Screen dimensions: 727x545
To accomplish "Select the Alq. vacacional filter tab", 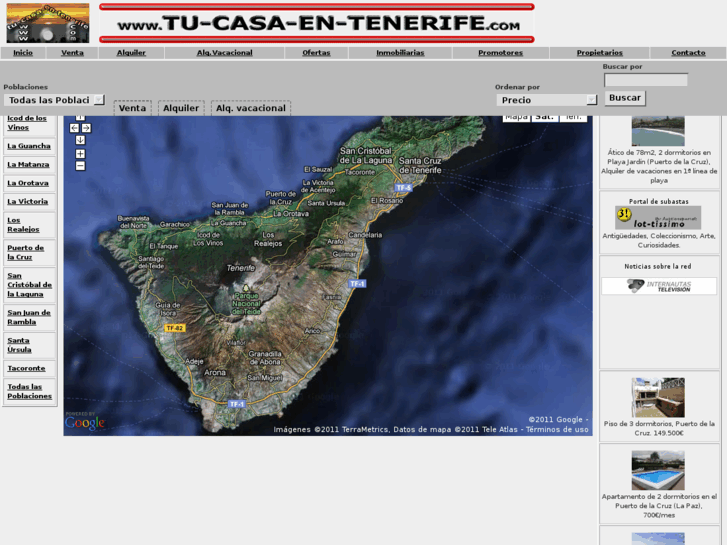I will [251, 108].
